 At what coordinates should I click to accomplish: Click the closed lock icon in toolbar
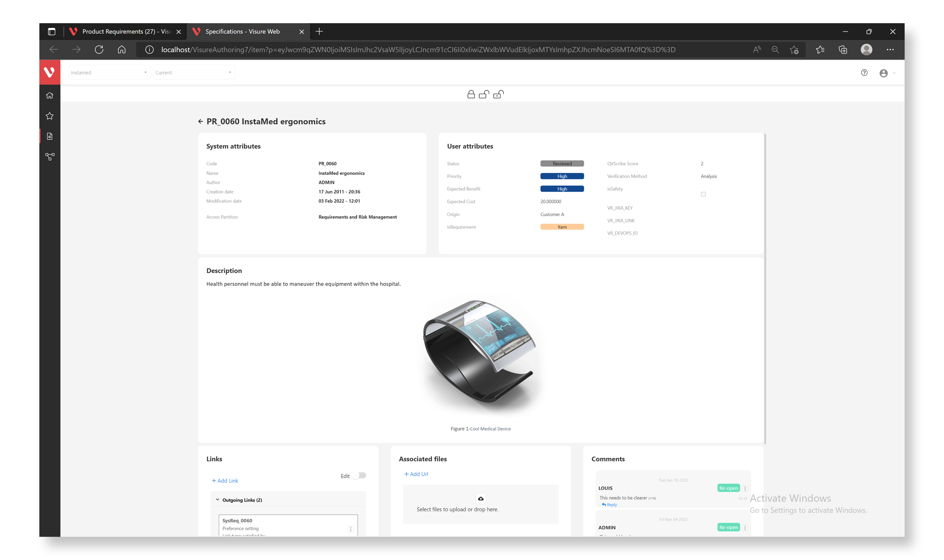click(x=471, y=94)
